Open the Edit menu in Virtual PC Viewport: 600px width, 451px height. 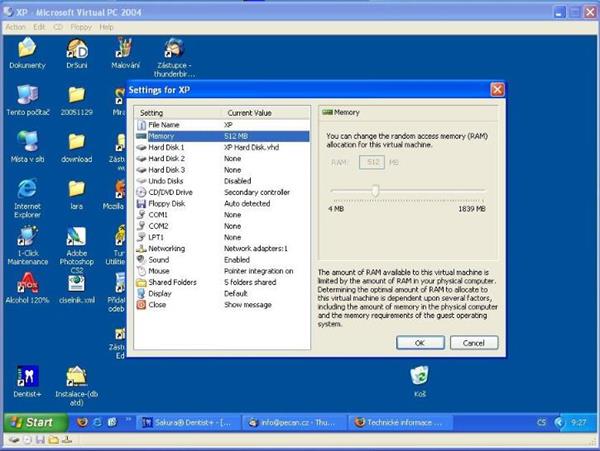(x=39, y=27)
